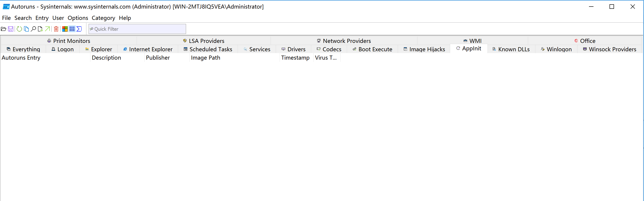This screenshot has width=644, height=201.
Task: Switch to the Scheduled Tasks tab
Action: click(208, 49)
